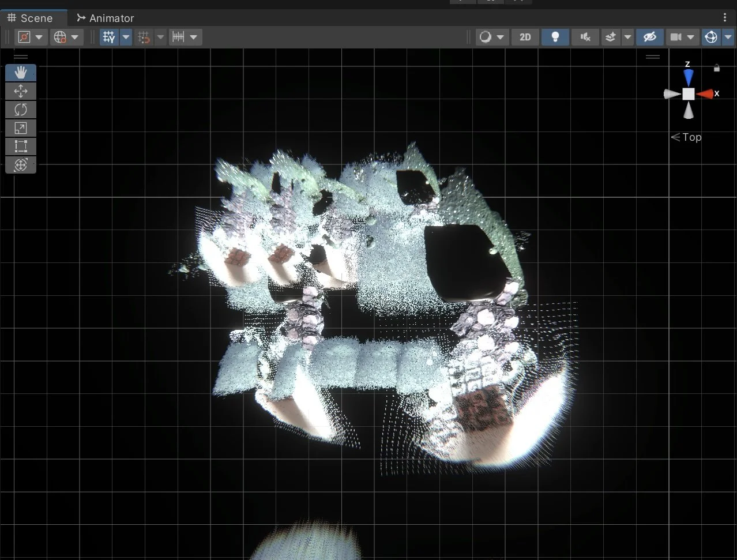
Task: Open the scene camera settings dropdown
Action: pyautogui.click(x=682, y=37)
